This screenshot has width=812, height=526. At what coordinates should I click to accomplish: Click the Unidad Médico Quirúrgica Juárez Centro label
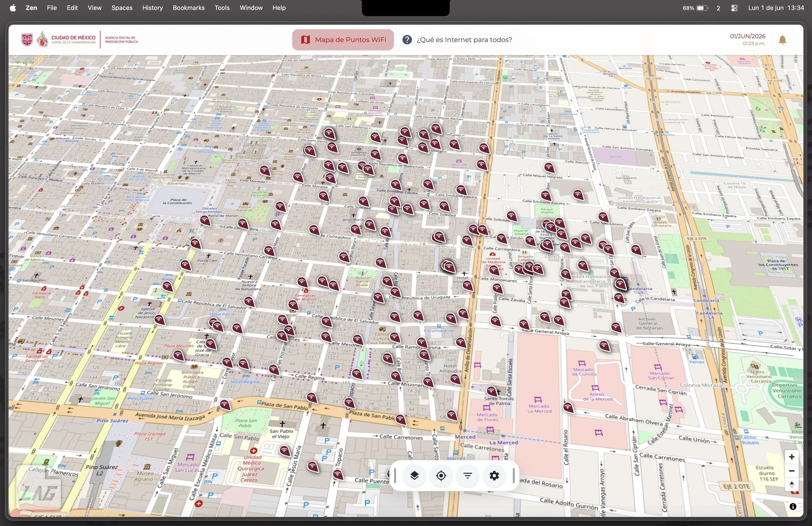pos(252,468)
